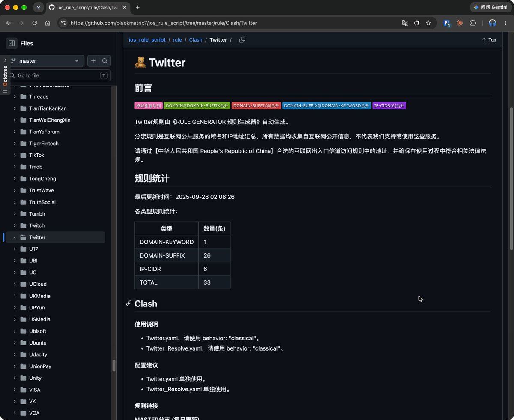This screenshot has width=514, height=420.
Task: Open a new browser tab with plus
Action: tap(137, 7)
